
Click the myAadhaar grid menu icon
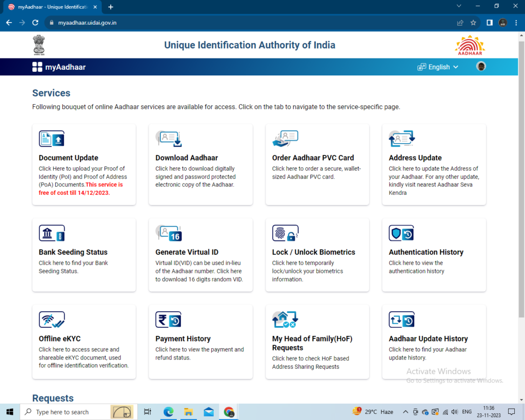pos(37,67)
